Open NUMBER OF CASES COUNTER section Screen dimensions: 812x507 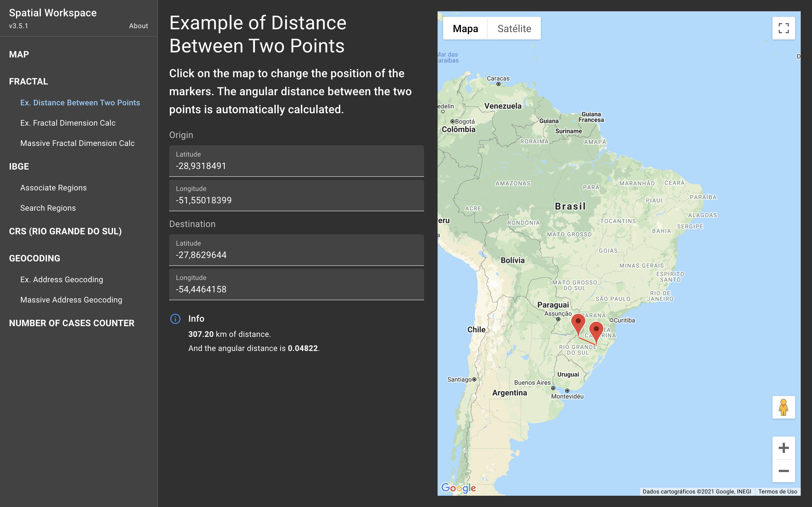tap(71, 323)
